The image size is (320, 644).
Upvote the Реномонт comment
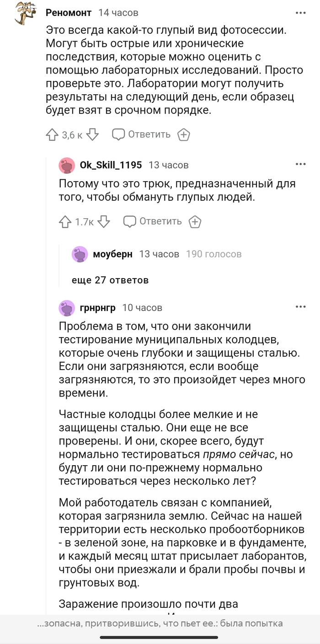pos(51,134)
